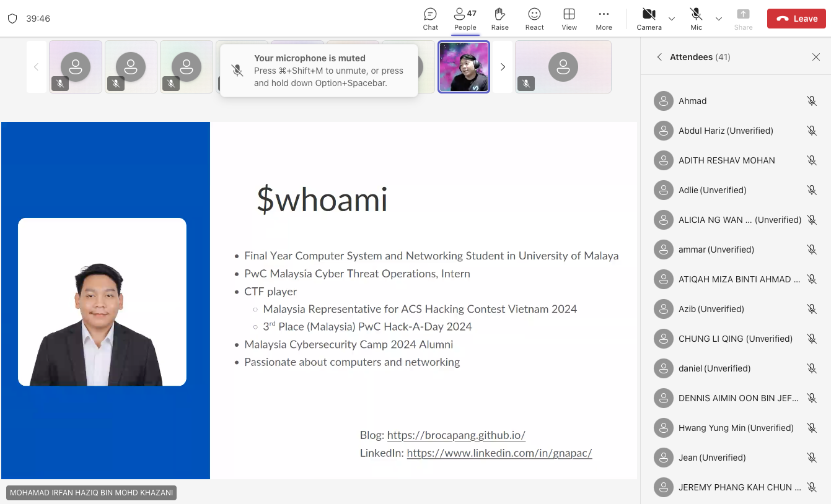Click the muted mic icon beside Ahmad

pos(811,101)
